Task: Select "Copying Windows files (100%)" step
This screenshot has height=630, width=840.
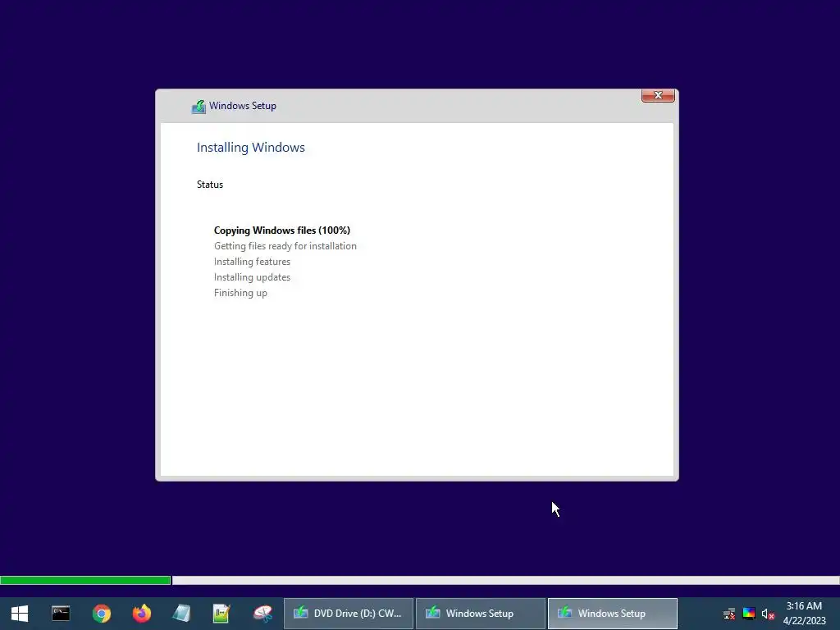Action: click(282, 231)
